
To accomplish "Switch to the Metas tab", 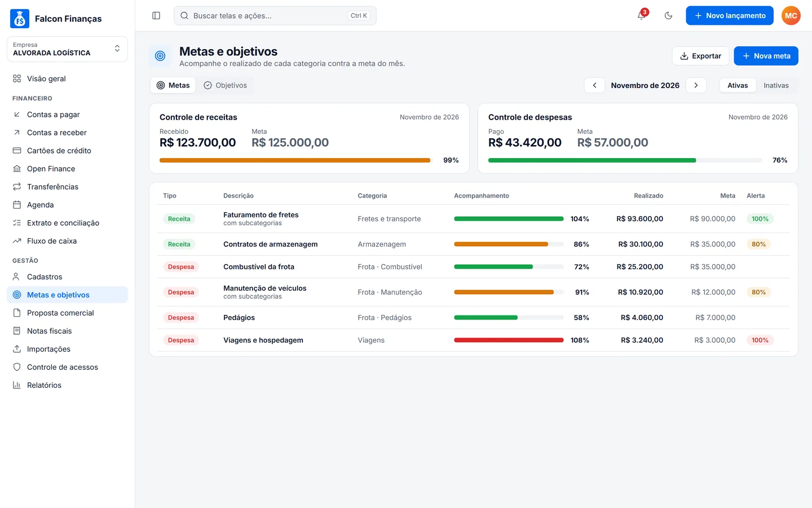I will (173, 85).
